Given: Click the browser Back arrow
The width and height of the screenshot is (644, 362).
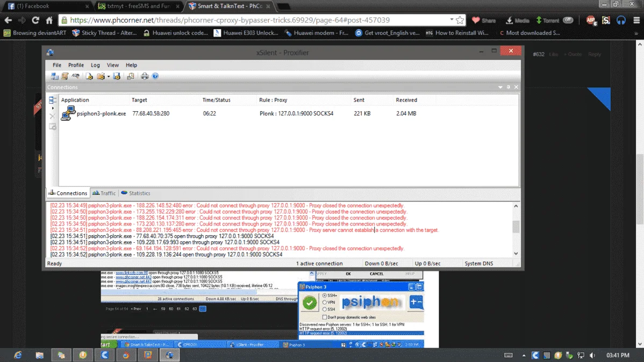Looking at the screenshot, I should click(8, 20).
